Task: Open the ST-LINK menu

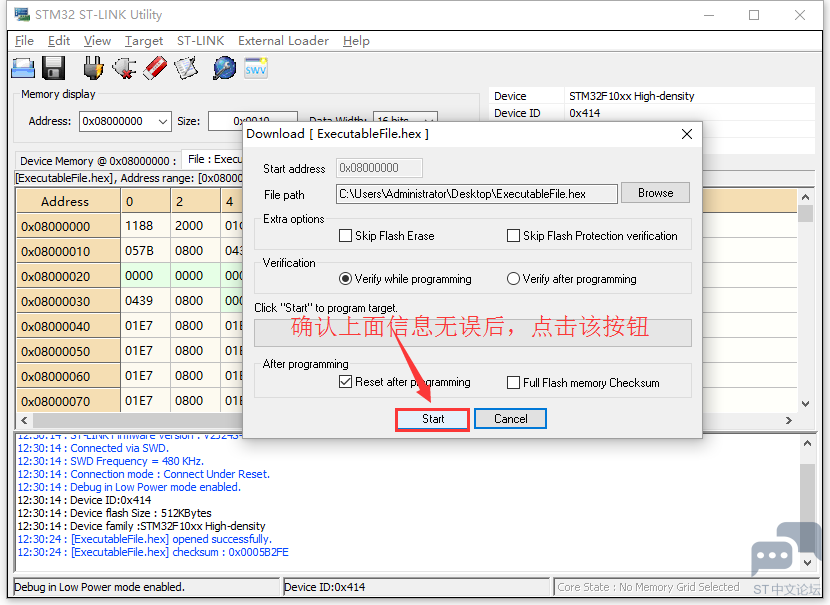Action: click(201, 41)
